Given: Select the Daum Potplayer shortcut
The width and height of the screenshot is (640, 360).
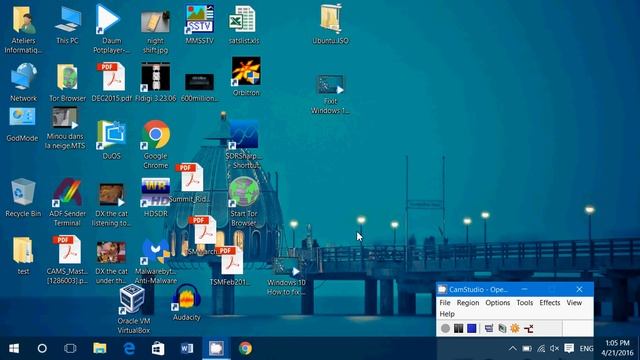Looking at the screenshot, I should point(111,29).
